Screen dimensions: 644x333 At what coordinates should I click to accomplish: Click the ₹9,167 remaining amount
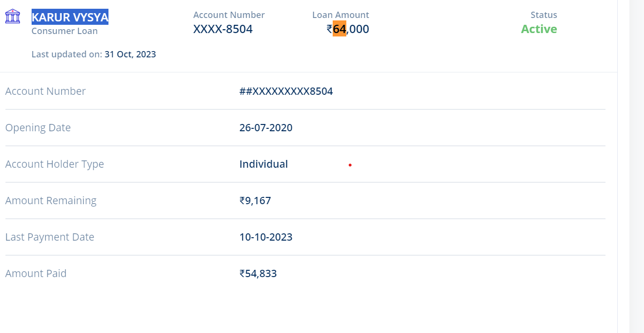pos(255,201)
